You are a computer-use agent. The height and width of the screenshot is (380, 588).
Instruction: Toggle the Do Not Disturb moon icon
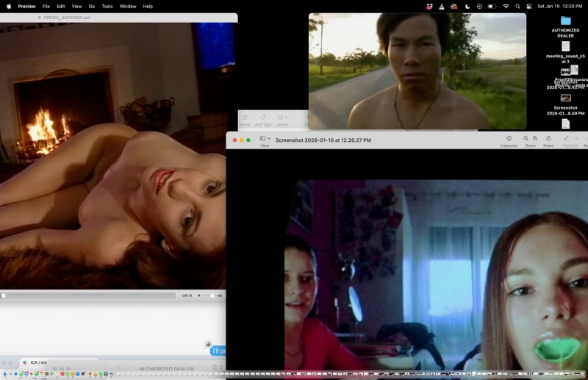[x=467, y=7]
